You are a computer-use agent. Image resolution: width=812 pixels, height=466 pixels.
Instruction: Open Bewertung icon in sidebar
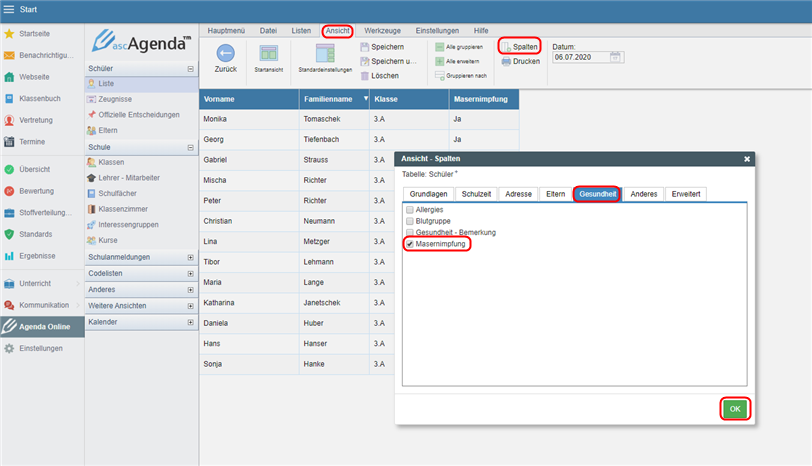9,191
